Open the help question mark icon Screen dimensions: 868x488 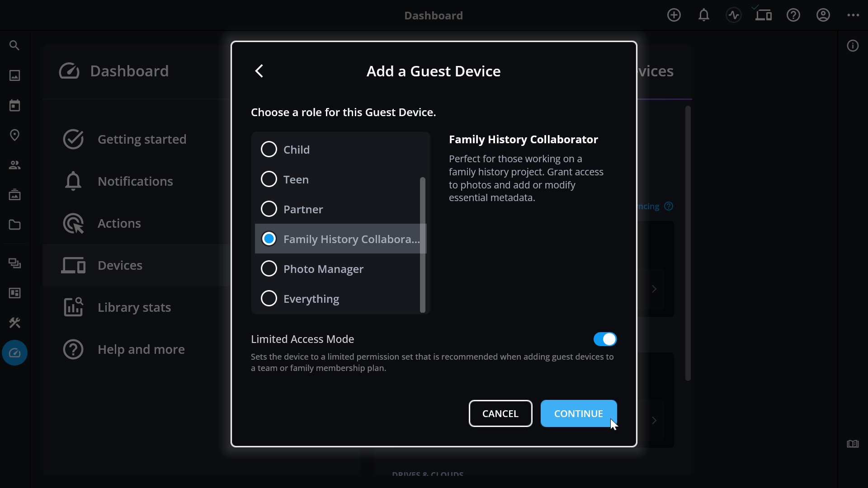[793, 15]
